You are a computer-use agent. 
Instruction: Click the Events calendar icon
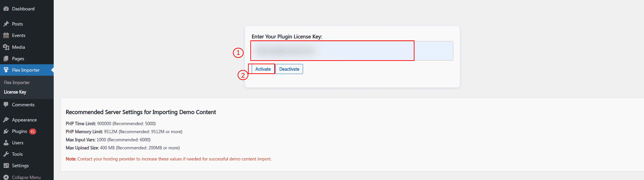(6, 35)
